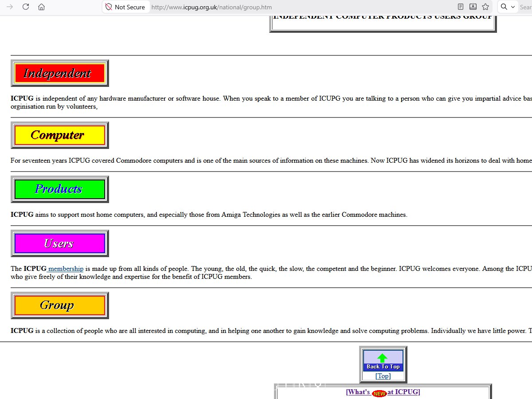This screenshot has height=399, width=532.
Task: Open the Not Secure connection info
Action: [x=125, y=7]
